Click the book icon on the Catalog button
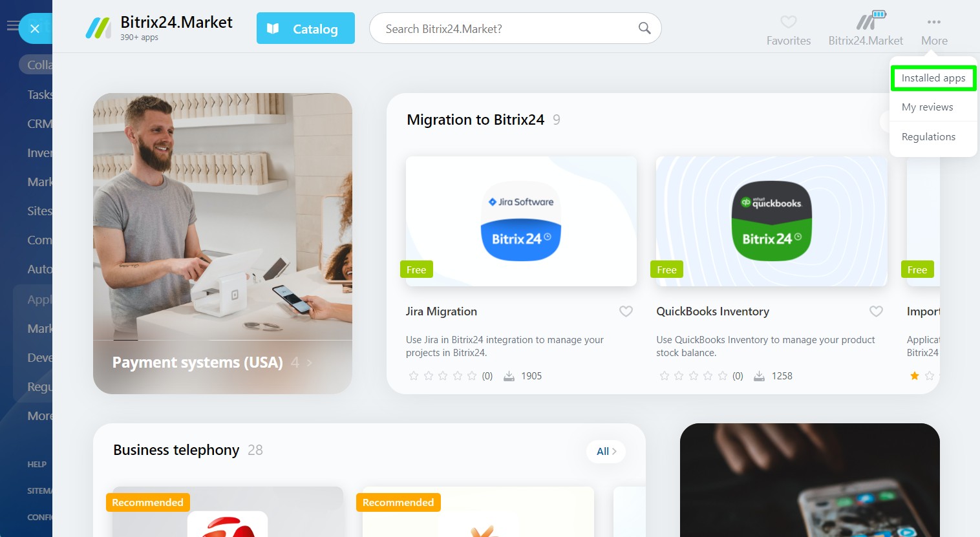Image resolution: width=980 pixels, height=537 pixels. tap(273, 28)
